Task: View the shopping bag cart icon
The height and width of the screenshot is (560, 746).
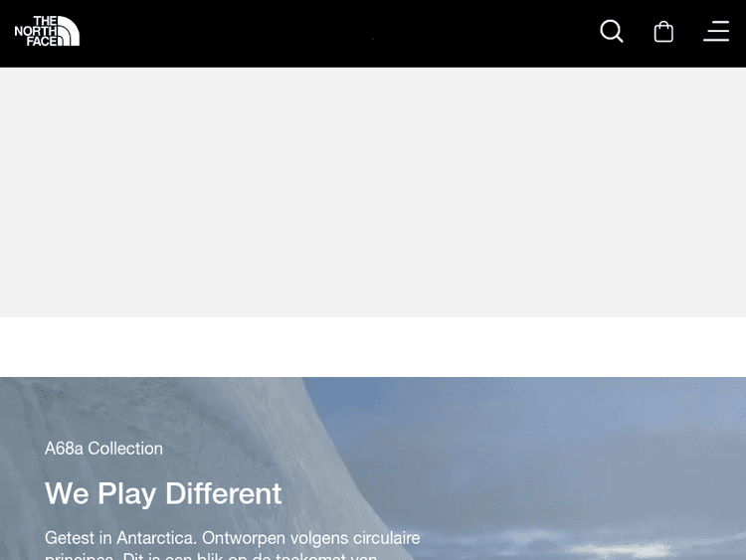Action: [663, 32]
